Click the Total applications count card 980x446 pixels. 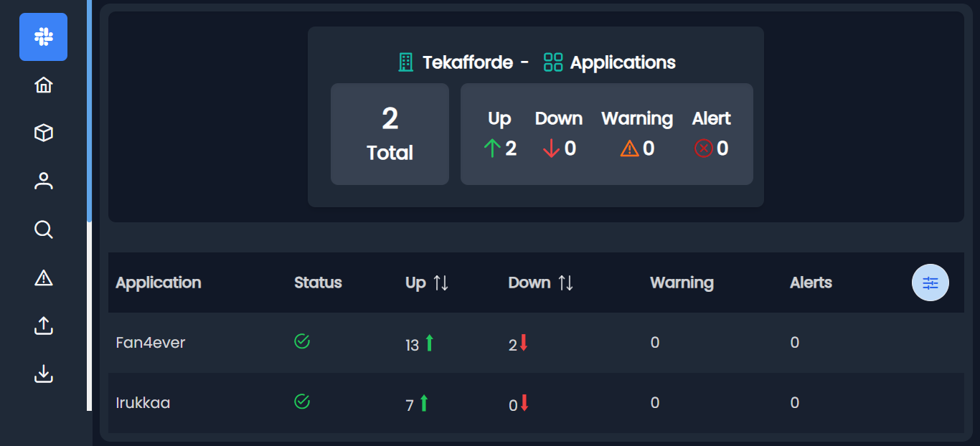tap(390, 134)
